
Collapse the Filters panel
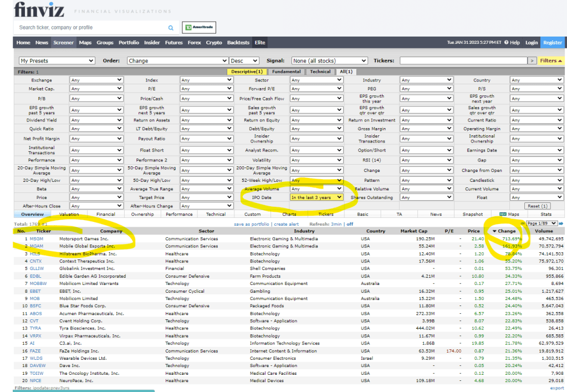[x=551, y=61]
